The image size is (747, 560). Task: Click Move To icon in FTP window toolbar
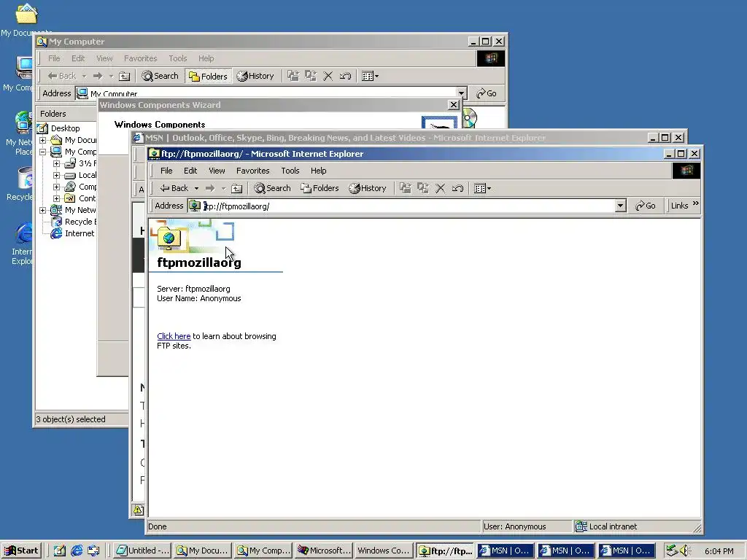[x=406, y=188]
